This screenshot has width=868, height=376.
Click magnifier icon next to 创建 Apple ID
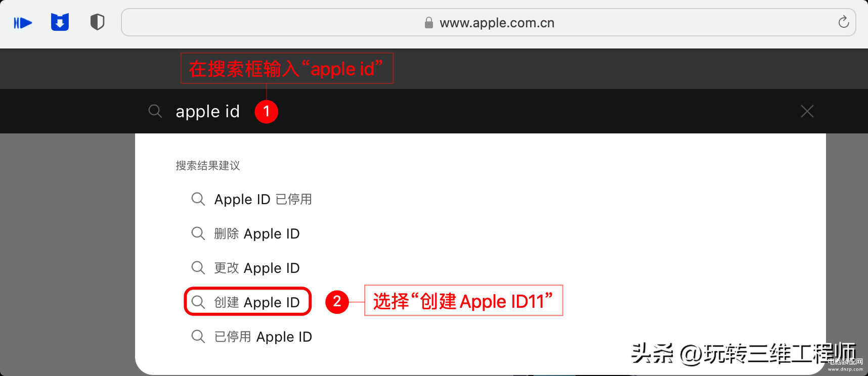pyautogui.click(x=198, y=302)
